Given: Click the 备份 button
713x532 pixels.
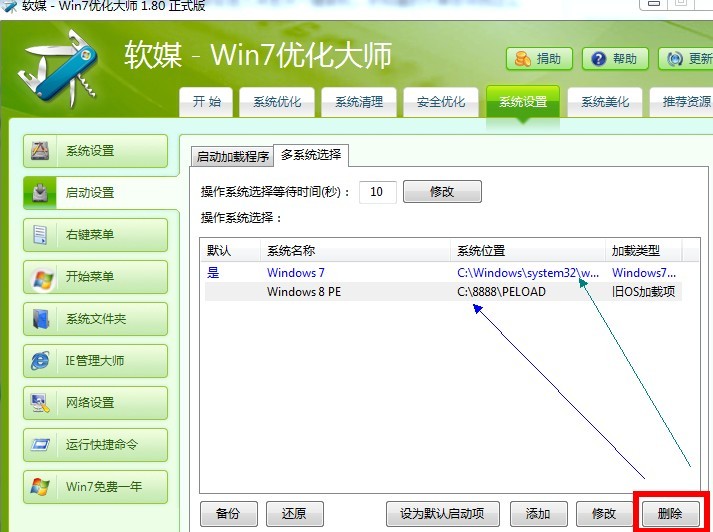Looking at the screenshot, I should point(229,514).
